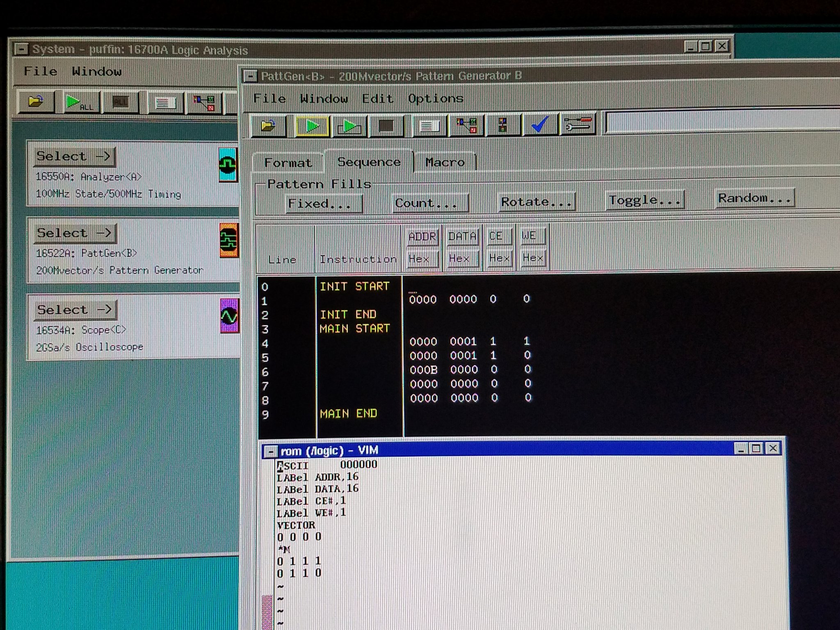The image size is (840, 630).
Task: Click the wrench setup icon in PattGen toolbar
Action: [x=577, y=124]
